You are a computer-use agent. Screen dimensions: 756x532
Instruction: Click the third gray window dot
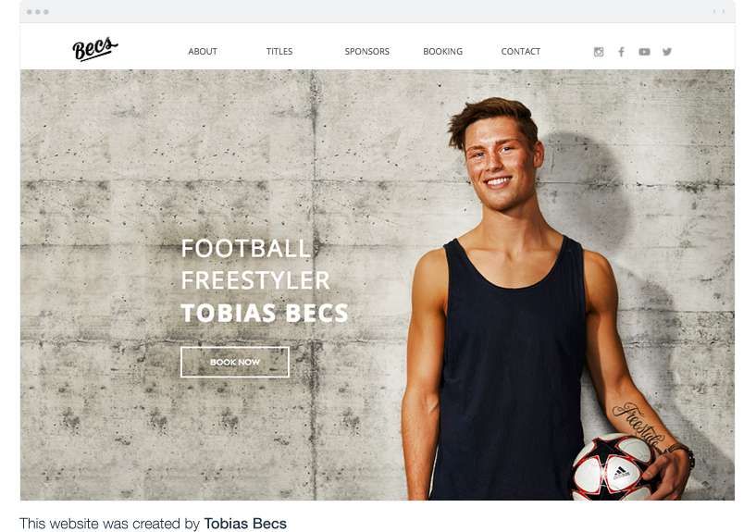pyautogui.click(x=45, y=11)
